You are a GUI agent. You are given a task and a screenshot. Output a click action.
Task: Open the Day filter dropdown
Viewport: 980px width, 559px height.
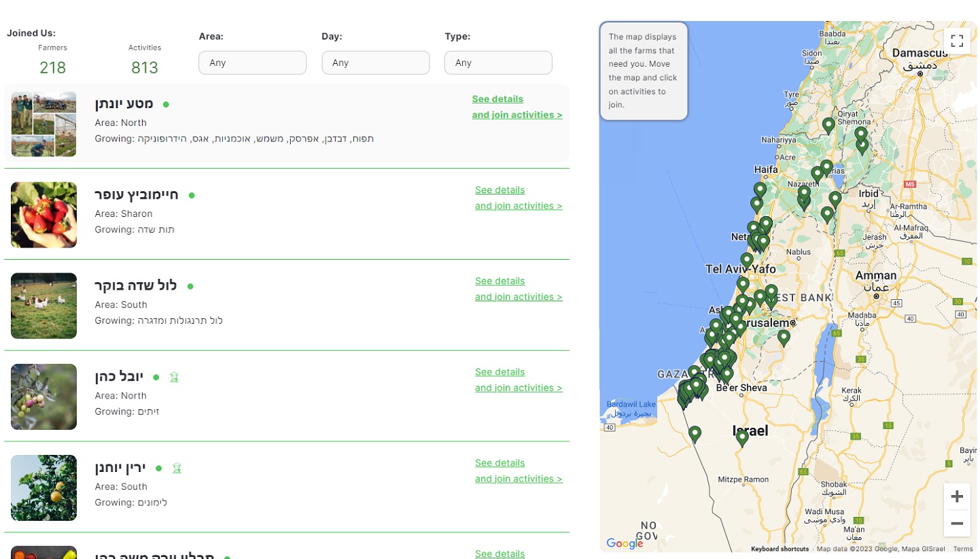coord(375,63)
